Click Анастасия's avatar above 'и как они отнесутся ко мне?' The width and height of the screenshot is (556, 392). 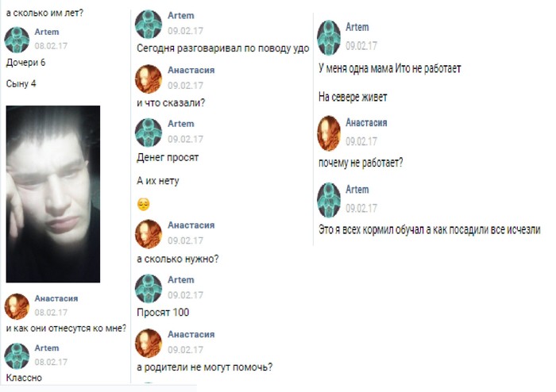(17, 306)
